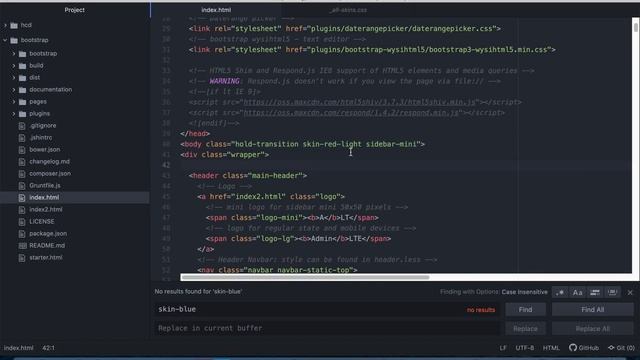640x360 pixels.
Task: Click the LF line ending indicator
Action: pos(503,348)
